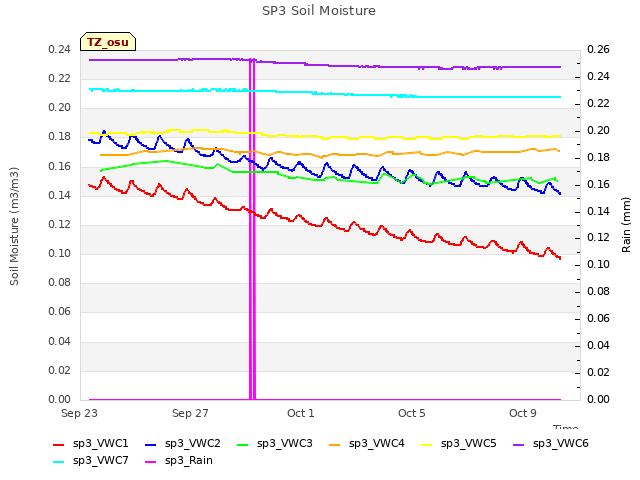
Task: Click the magenta rain spike in the plot
Action: (252, 229)
